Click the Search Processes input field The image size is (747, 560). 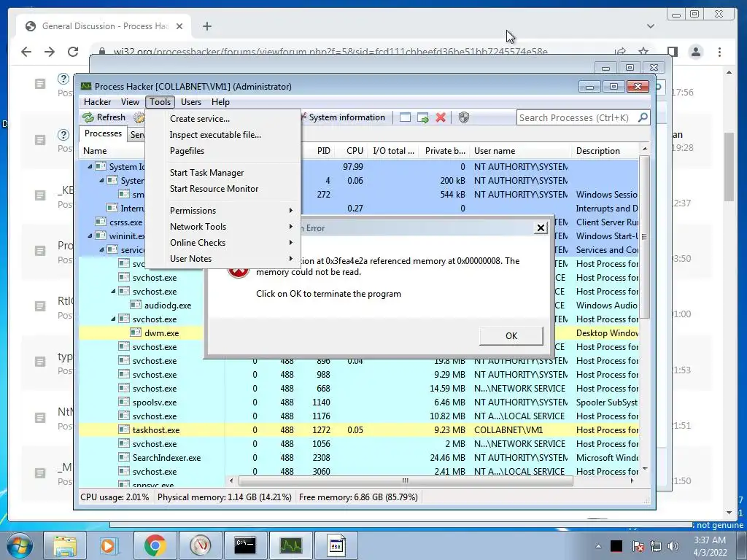(576, 117)
